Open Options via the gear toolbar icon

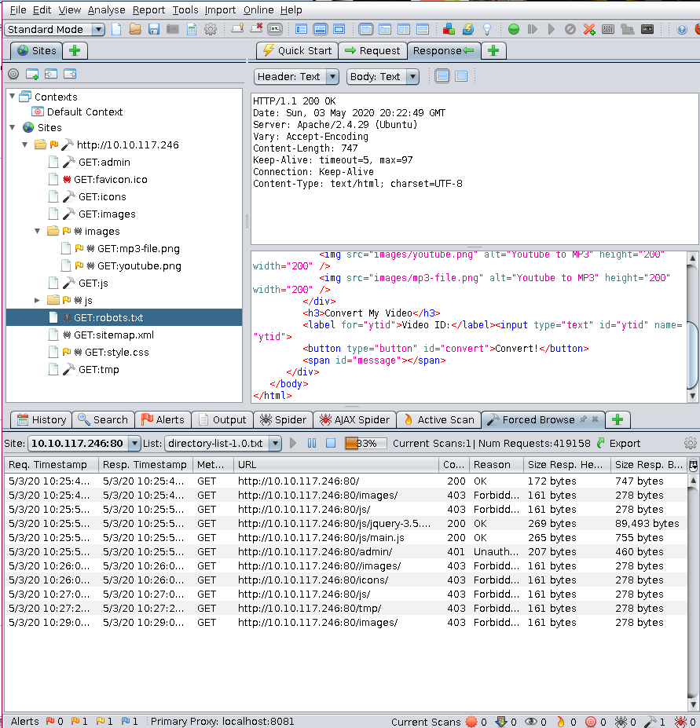(x=211, y=29)
